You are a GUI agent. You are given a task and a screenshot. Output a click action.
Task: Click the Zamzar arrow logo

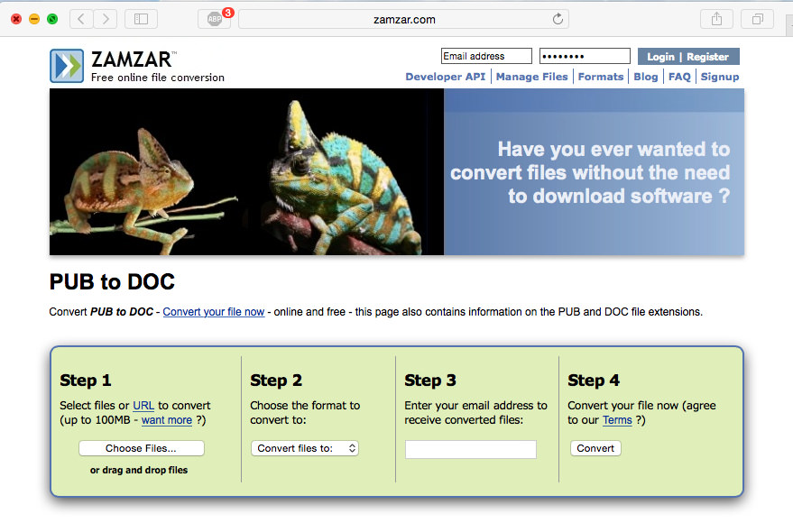(x=67, y=66)
